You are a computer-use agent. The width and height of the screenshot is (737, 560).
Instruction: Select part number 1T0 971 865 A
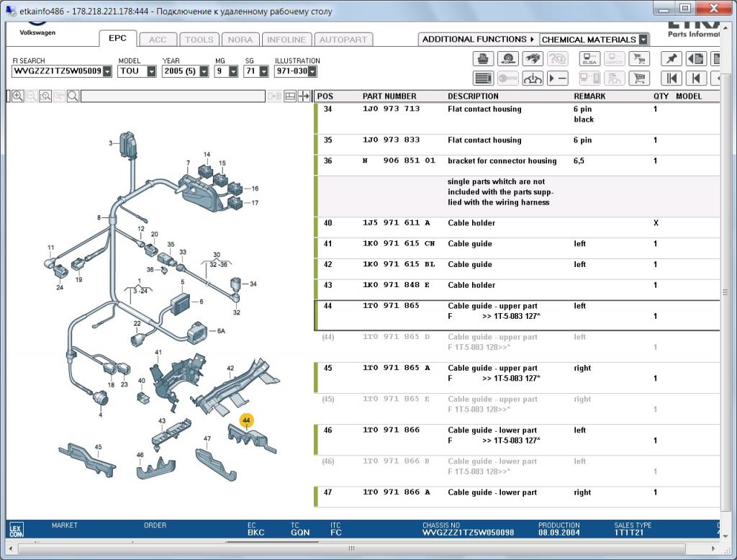click(397, 368)
